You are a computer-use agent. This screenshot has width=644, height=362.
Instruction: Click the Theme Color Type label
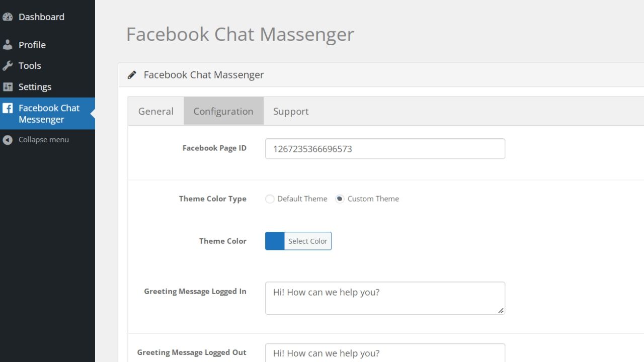[x=213, y=199]
